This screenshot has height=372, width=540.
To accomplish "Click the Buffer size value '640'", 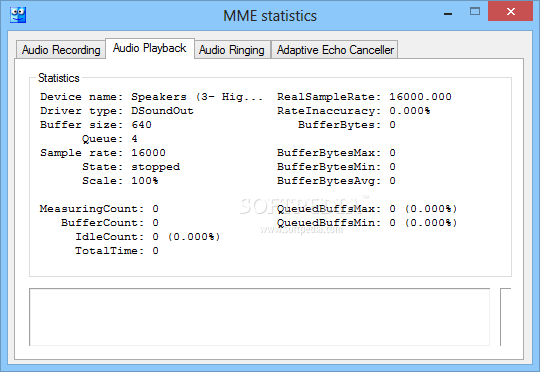I will pos(141,125).
